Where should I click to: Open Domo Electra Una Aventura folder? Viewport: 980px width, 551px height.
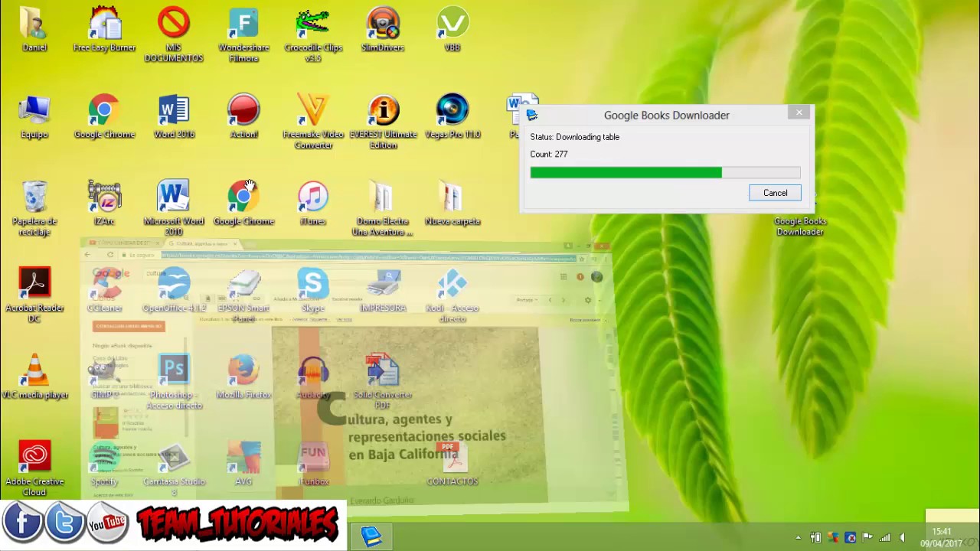[x=383, y=208]
